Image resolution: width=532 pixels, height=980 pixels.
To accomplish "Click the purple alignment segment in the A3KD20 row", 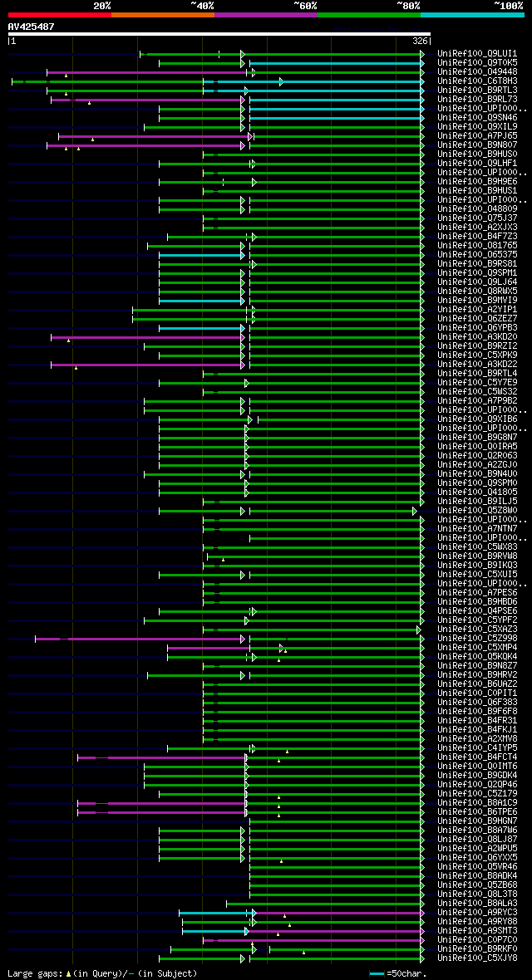I will [x=146, y=337].
